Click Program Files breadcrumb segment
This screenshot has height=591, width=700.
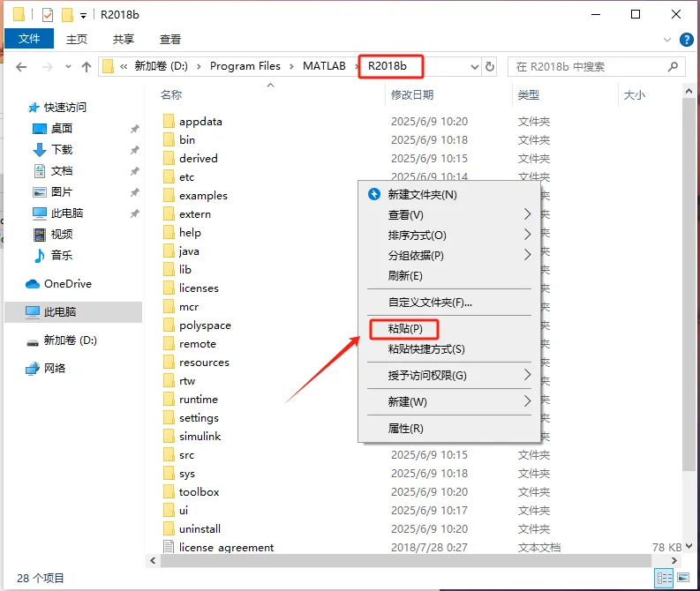pos(245,66)
